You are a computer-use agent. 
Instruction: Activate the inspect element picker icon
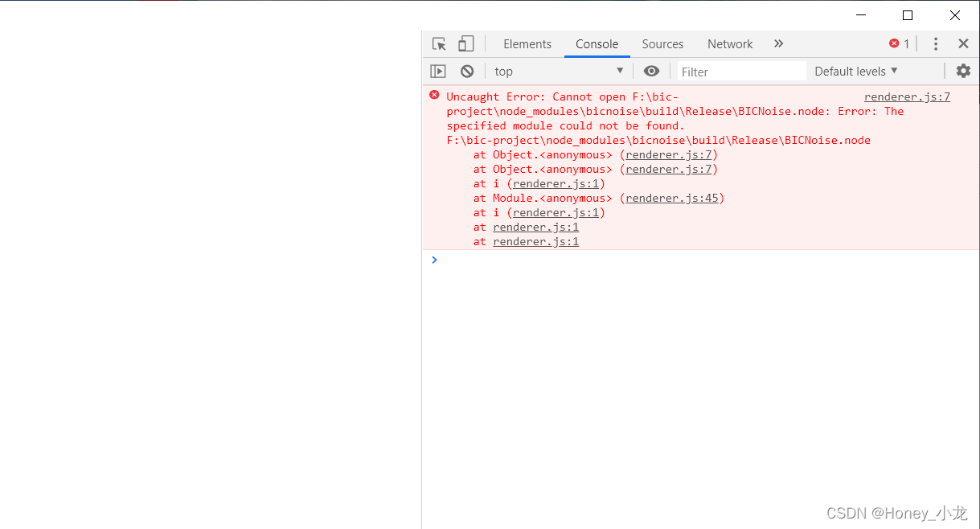click(x=439, y=44)
